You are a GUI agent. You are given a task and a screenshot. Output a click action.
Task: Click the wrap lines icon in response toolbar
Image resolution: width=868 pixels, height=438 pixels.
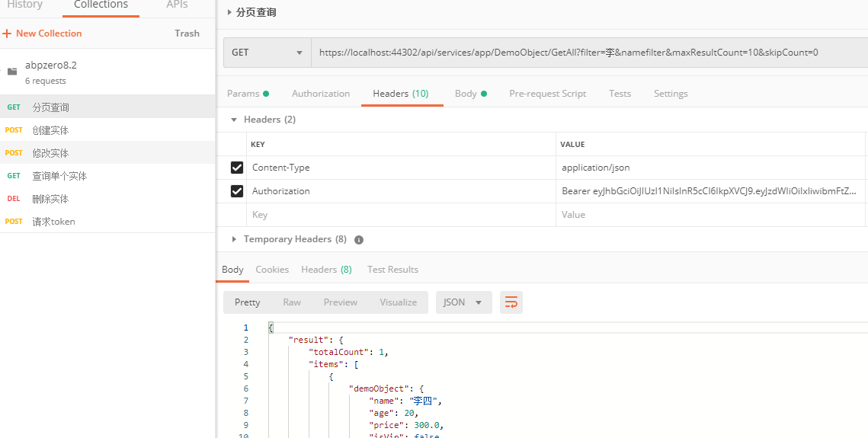pyautogui.click(x=511, y=302)
